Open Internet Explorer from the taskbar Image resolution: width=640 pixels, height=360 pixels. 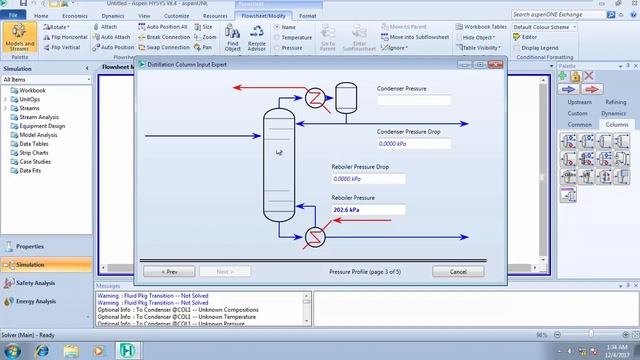[x=42, y=351]
